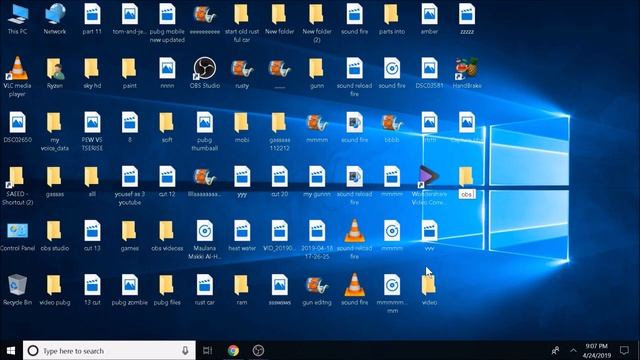Open the People icon in system tray
The width and height of the screenshot is (640, 360).
point(555,351)
